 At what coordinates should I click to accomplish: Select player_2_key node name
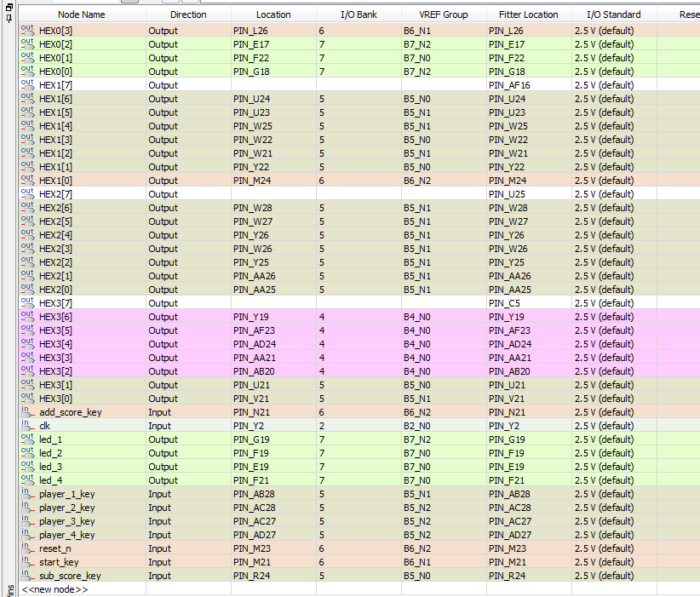[x=66, y=508]
